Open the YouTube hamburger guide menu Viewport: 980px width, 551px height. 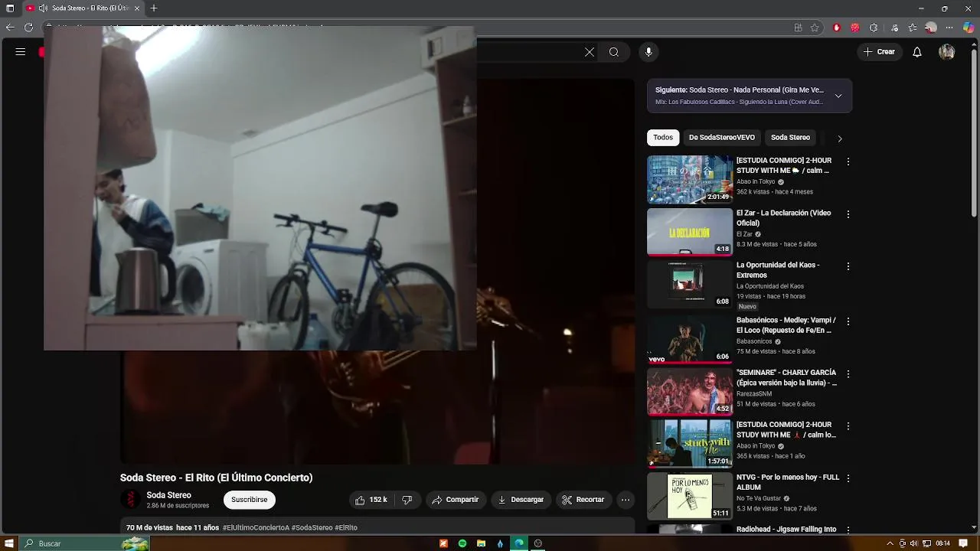coord(21,52)
